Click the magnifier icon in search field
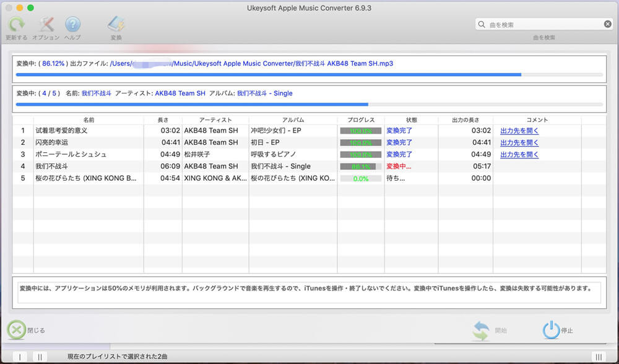Viewport: 619px width, 364px height. click(x=482, y=25)
